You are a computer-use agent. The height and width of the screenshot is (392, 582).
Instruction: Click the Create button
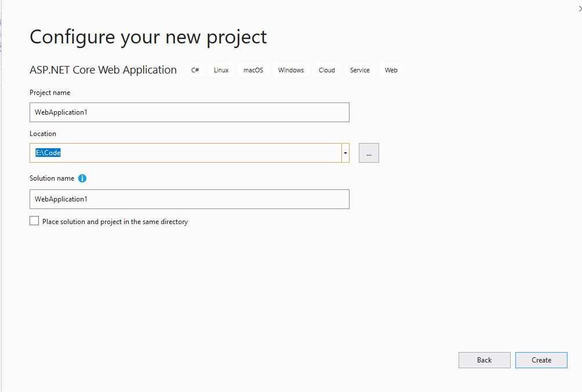pyautogui.click(x=541, y=360)
